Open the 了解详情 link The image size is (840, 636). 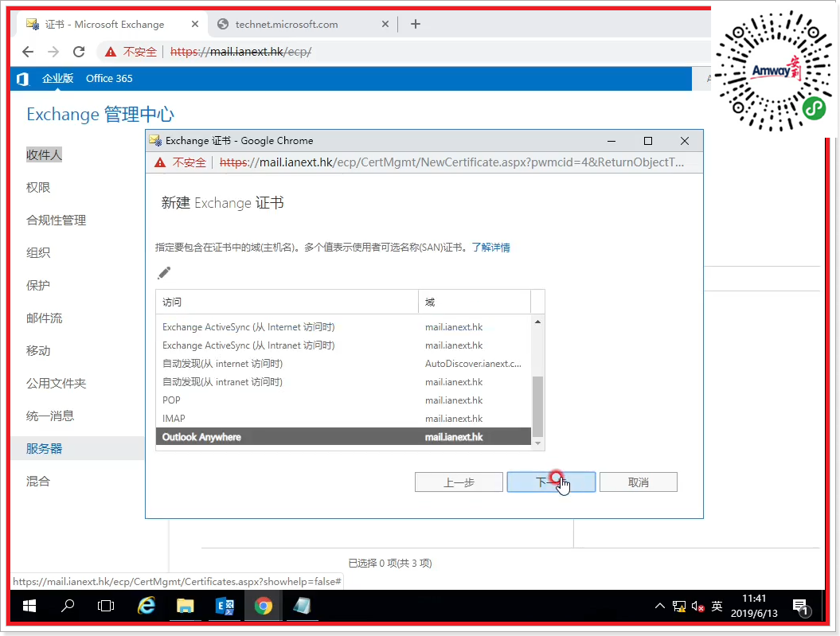click(x=490, y=248)
